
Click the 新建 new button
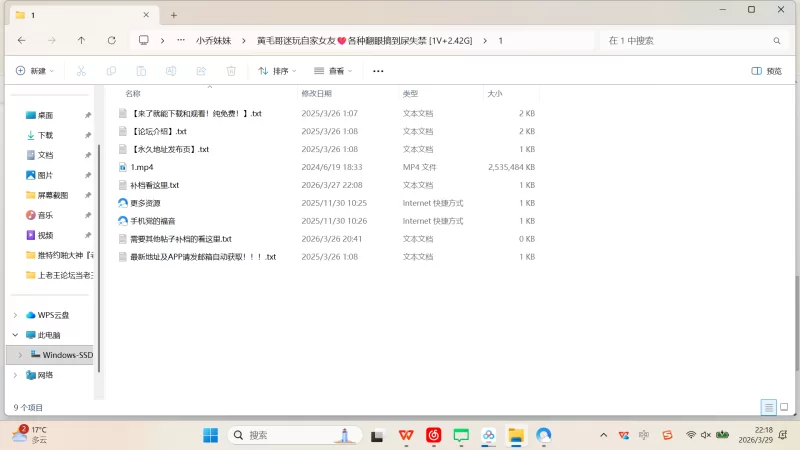pos(34,71)
